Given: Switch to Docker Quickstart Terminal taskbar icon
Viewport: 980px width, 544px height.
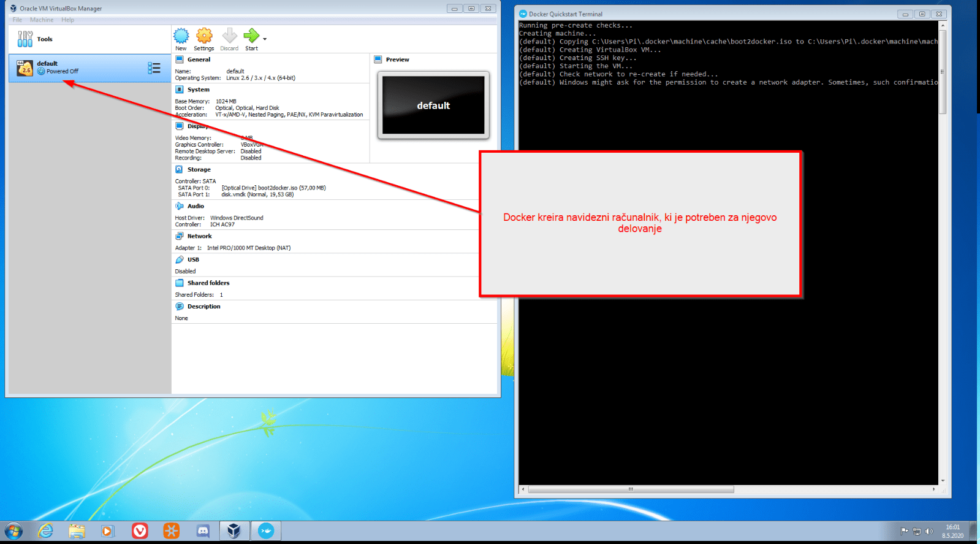Looking at the screenshot, I should click(x=266, y=531).
